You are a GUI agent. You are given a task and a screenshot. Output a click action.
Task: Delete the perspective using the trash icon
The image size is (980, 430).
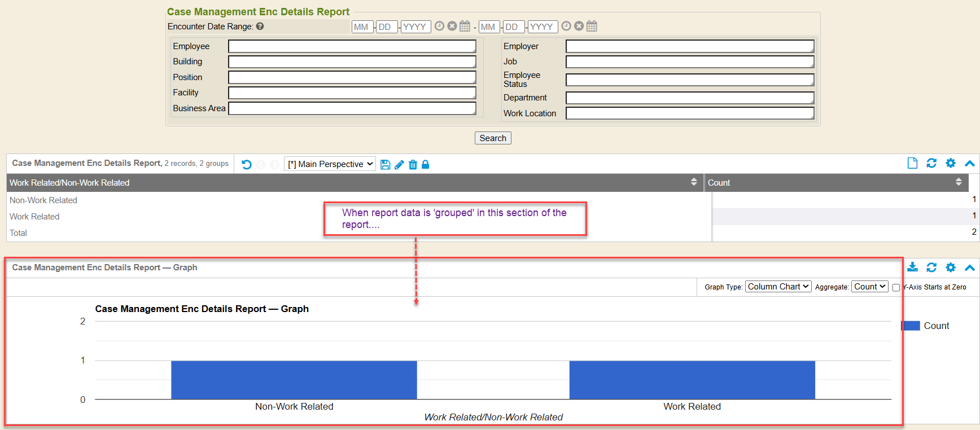(x=413, y=165)
